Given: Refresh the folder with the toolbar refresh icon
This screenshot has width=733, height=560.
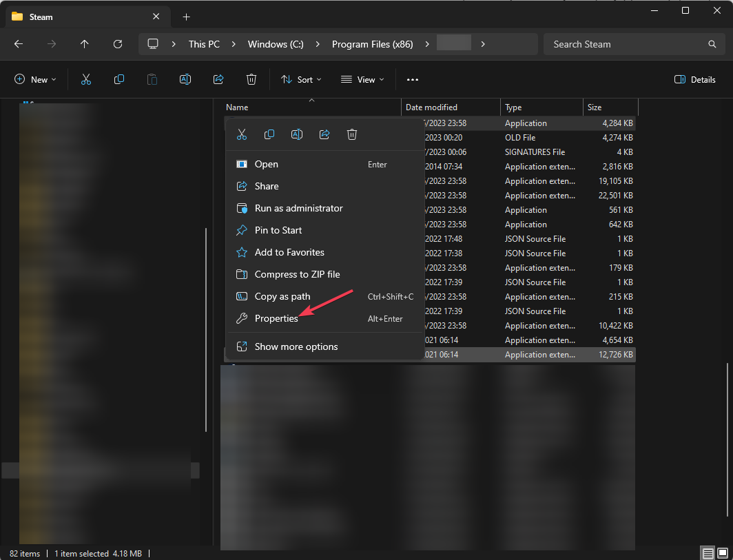Looking at the screenshot, I should click(118, 44).
